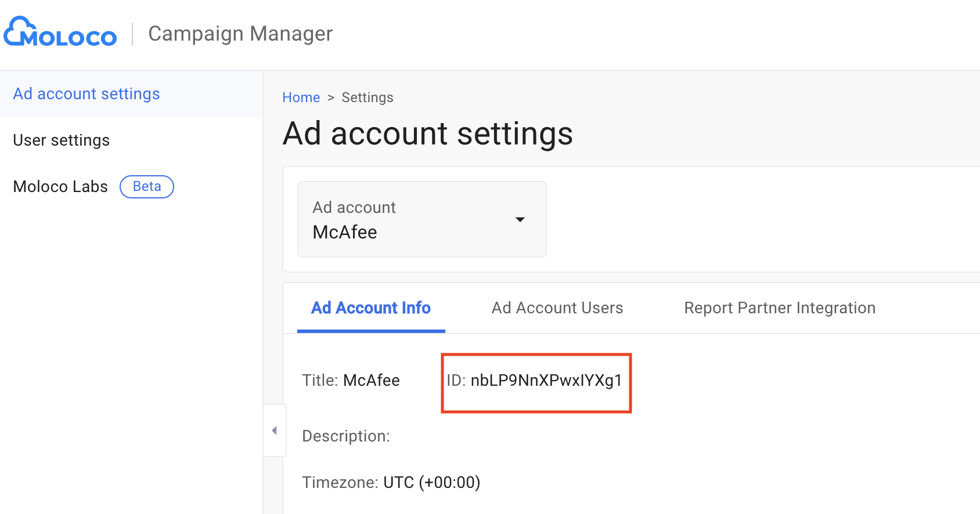The image size is (980, 514).
Task: Switch to the Ad Account Users tab
Action: pos(557,308)
